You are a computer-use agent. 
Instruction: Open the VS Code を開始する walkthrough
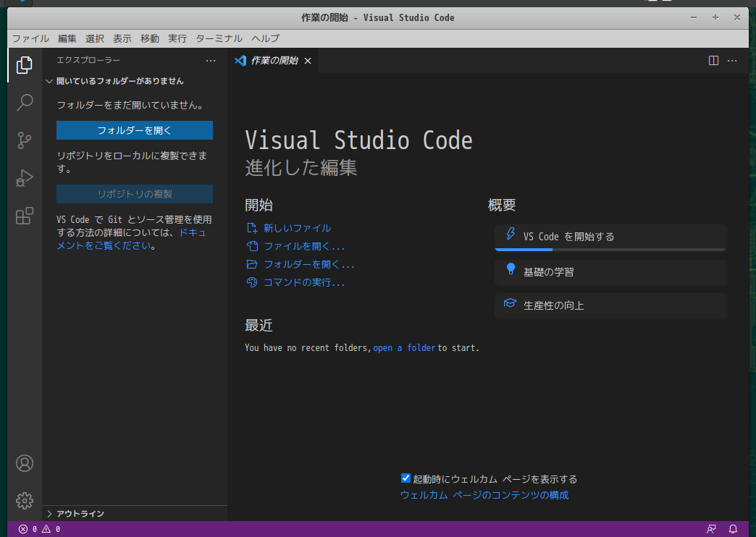(610, 237)
